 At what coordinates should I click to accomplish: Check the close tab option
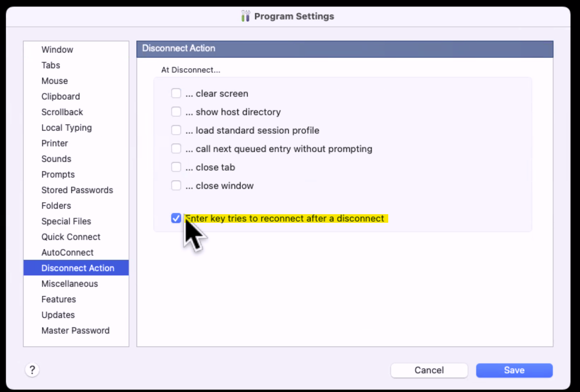pos(176,167)
